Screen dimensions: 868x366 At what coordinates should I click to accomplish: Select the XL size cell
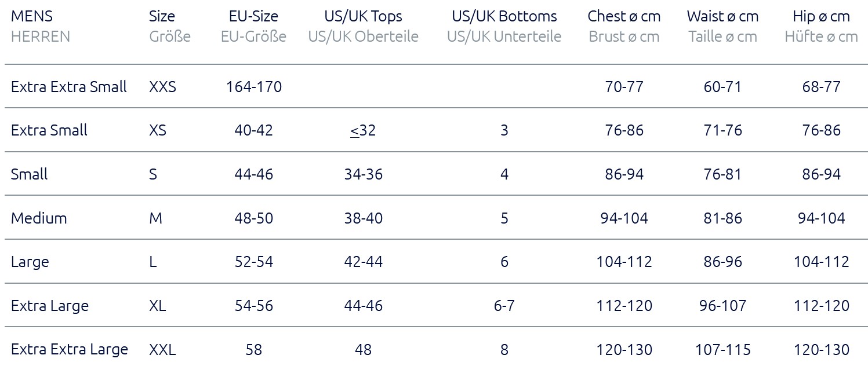coord(157,306)
